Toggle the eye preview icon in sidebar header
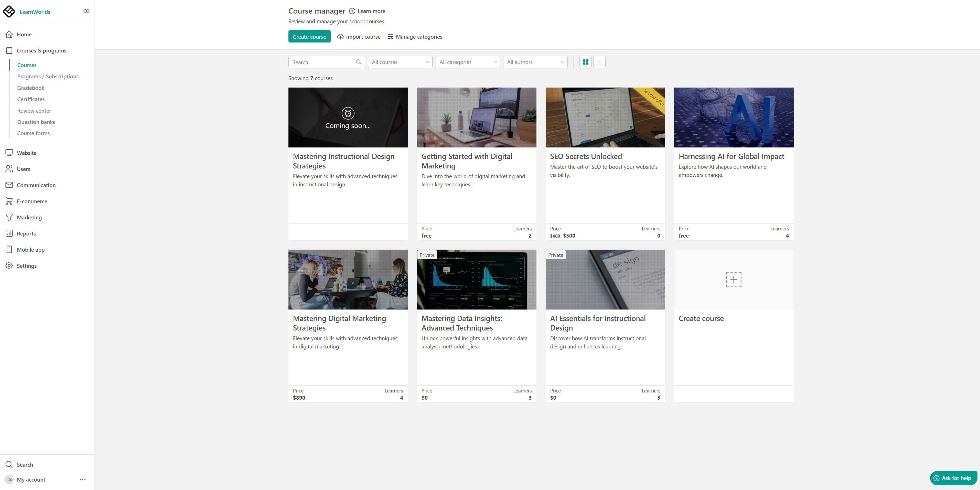 (x=86, y=11)
